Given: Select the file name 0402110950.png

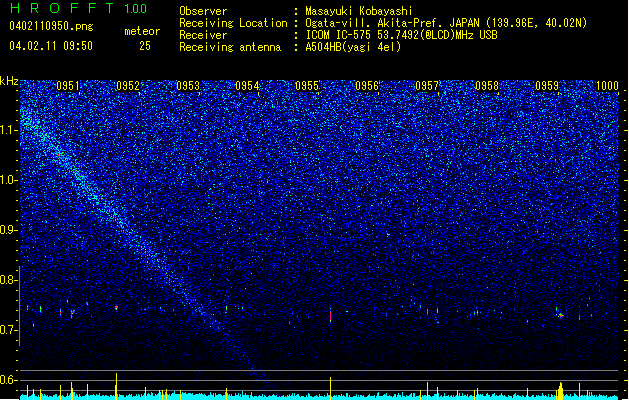Looking at the screenshot, I should 51,26.
